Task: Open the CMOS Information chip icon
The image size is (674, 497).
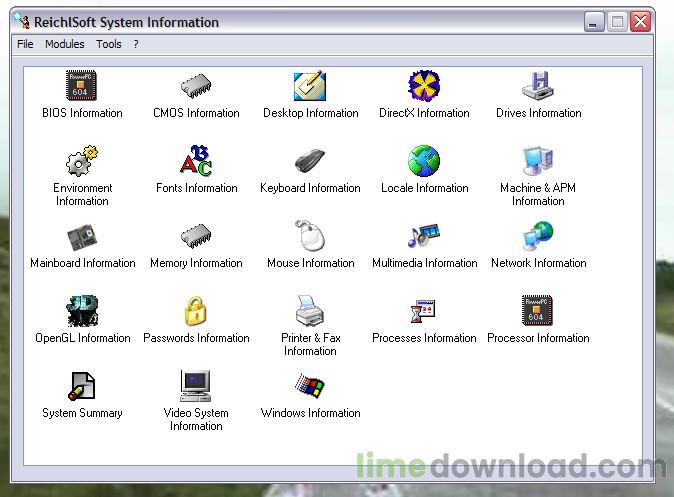Action: tap(196, 86)
